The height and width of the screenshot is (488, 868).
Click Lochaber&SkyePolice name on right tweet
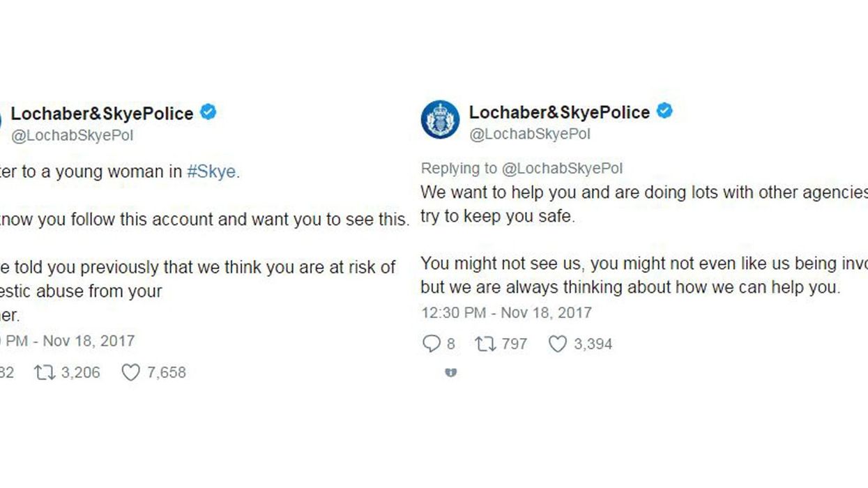tap(559, 112)
